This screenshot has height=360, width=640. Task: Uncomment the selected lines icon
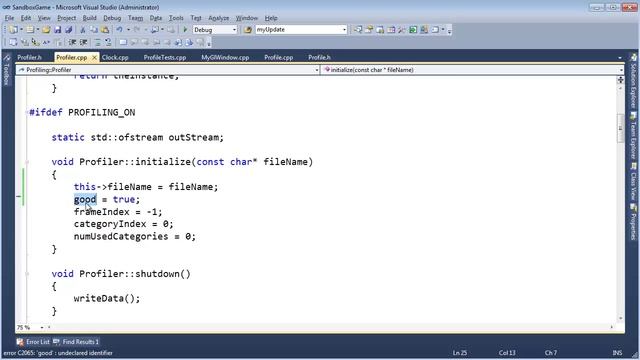point(108,42)
